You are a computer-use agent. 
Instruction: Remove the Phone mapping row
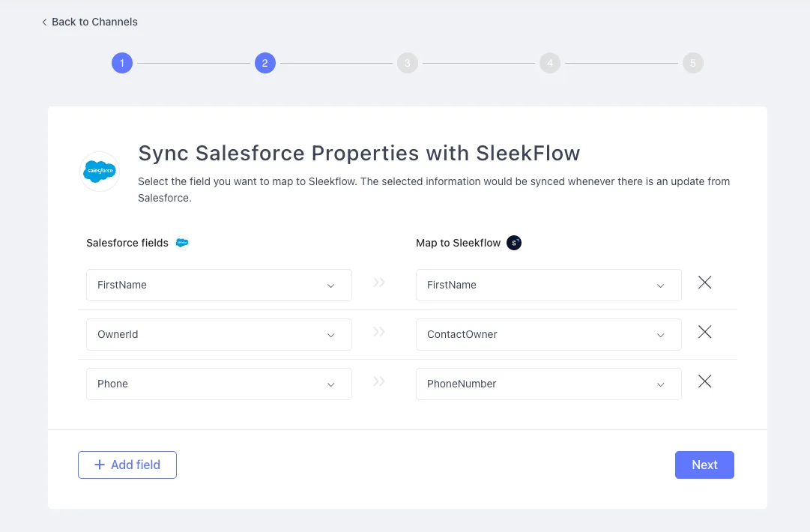[x=704, y=381]
